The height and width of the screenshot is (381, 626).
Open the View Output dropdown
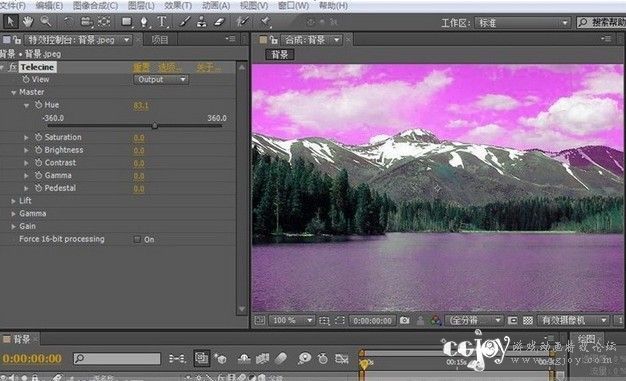click(x=161, y=79)
